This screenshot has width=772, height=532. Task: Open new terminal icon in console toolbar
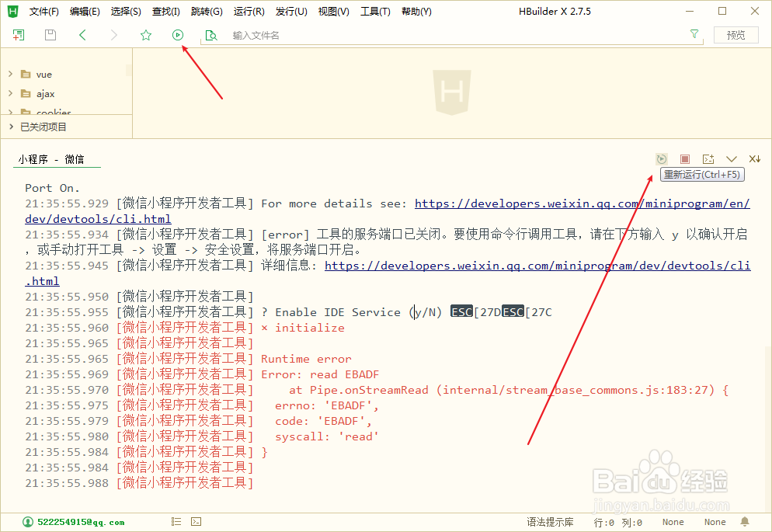tap(708, 159)
